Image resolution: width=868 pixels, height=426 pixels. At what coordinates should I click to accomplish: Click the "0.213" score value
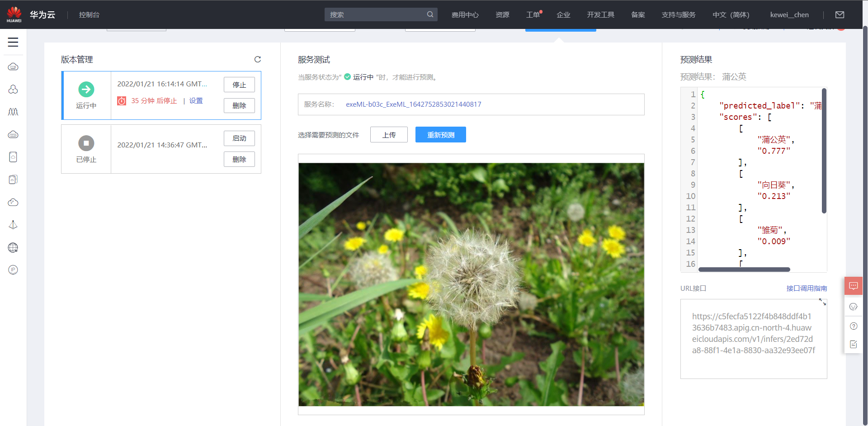(x=774, y=196)
